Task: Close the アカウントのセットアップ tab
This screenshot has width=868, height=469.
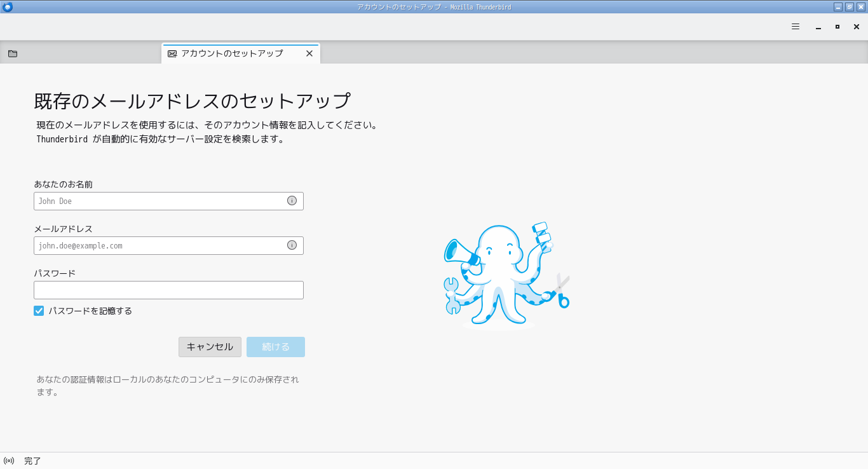Action: [x=309, y=53]
